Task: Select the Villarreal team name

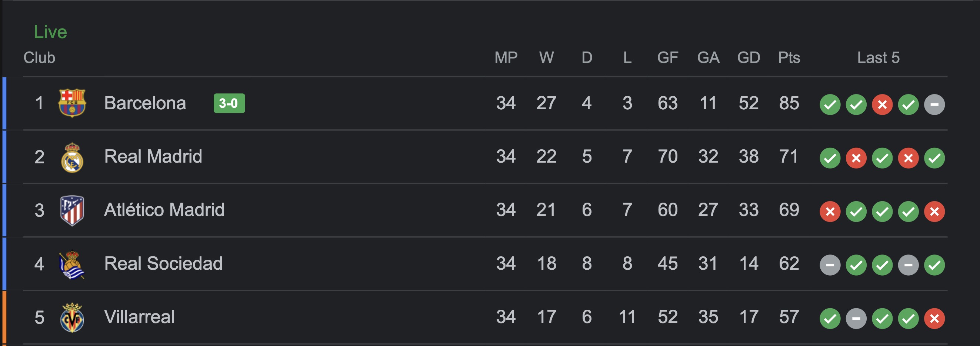Action: (x=139, y=317)
